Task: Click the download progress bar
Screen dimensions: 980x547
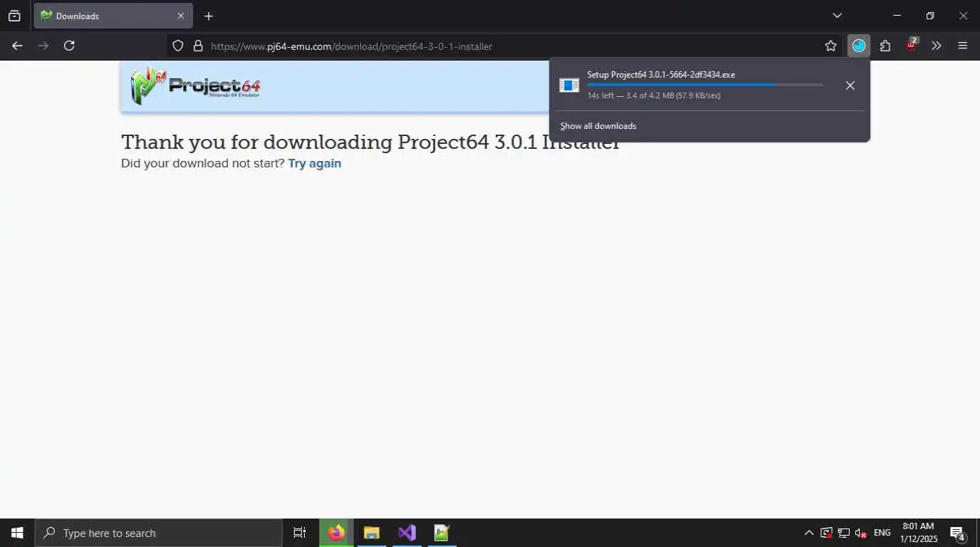Action: coord(705,85)
